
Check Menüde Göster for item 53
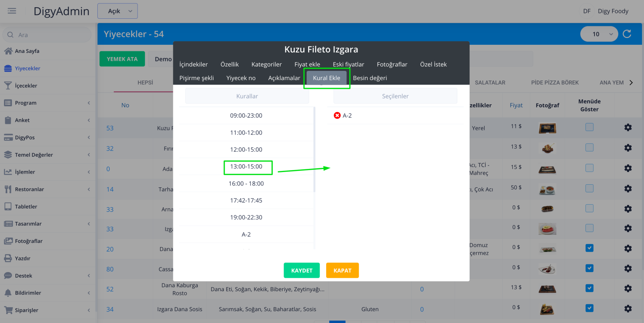589,127
